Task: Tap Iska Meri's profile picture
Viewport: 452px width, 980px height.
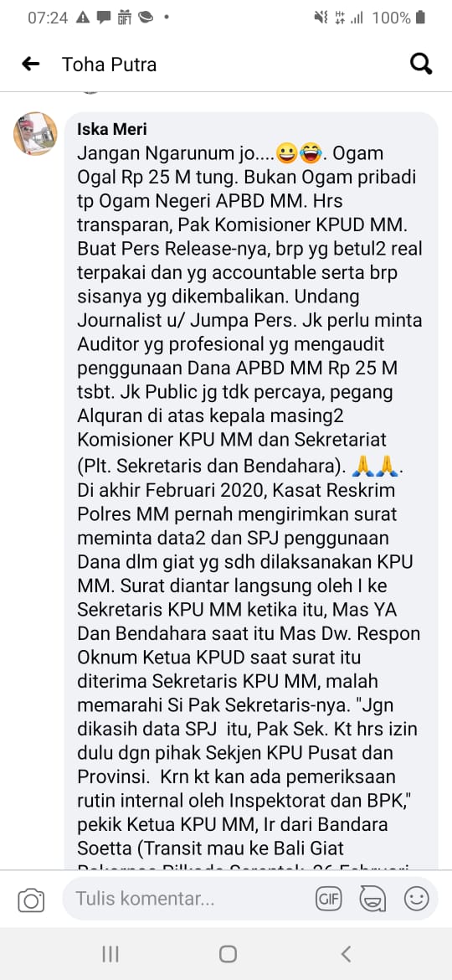Action: 36,134
